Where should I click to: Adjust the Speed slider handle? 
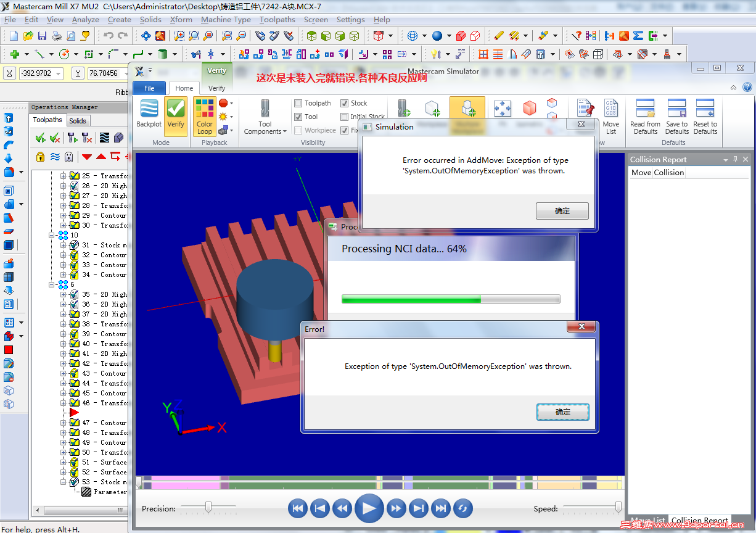[618, 507]
